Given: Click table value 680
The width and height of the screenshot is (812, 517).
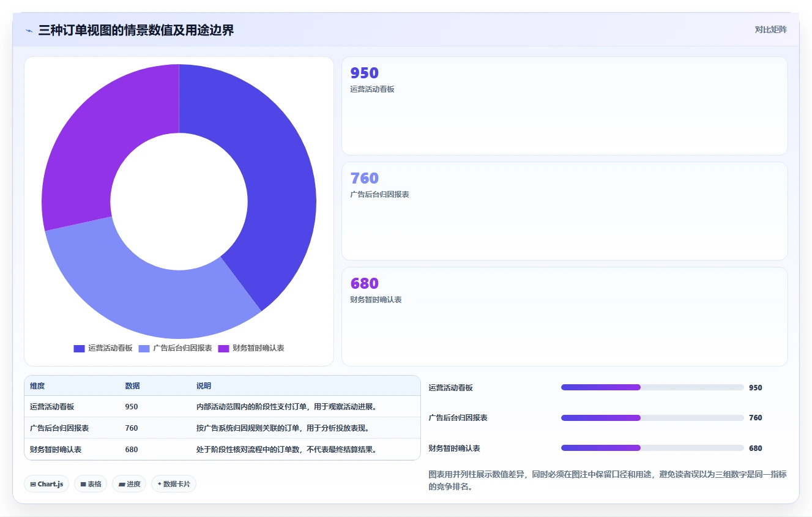Looking at the screenshot, I should 132,449.
